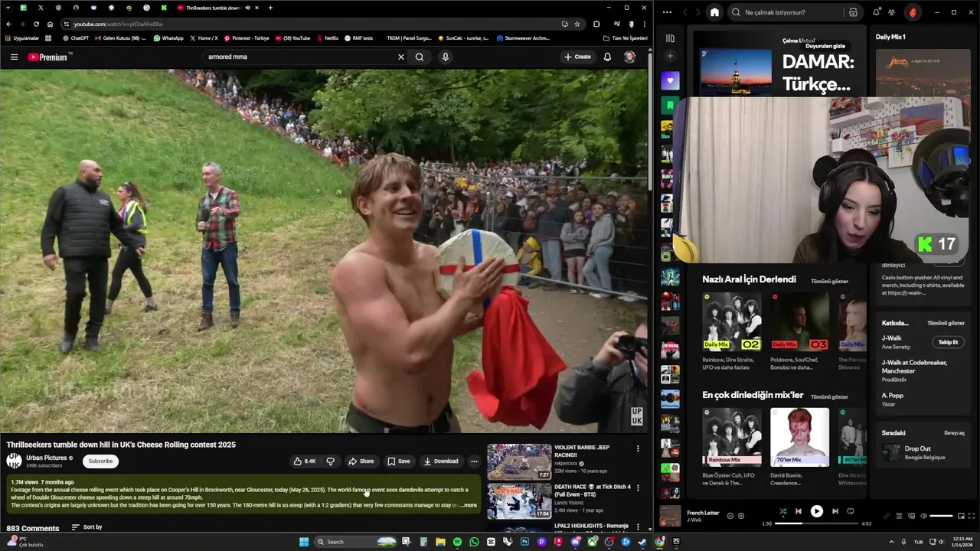980x551 pixels.
Task: Show all of Nazlı Aral İçin Derlendi
Action: [x=829, y=281]
